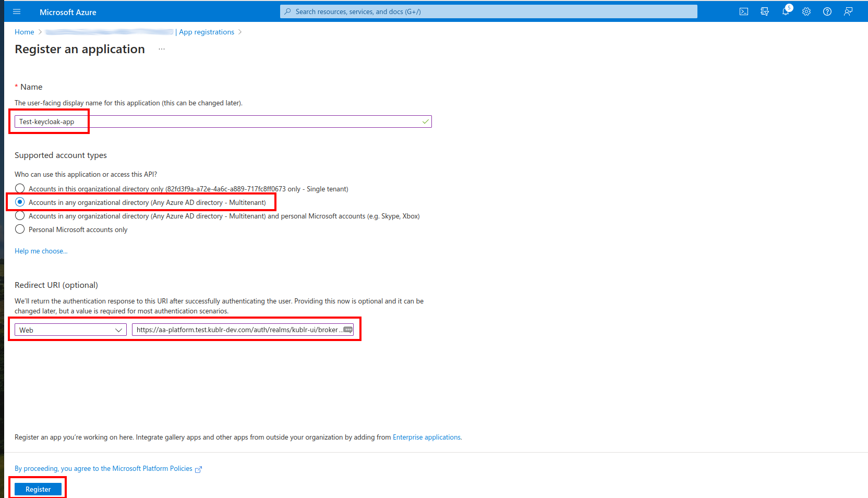The image size is (868, 498).
Task: Open Enterprise applications link
Action: pos(427,437)
